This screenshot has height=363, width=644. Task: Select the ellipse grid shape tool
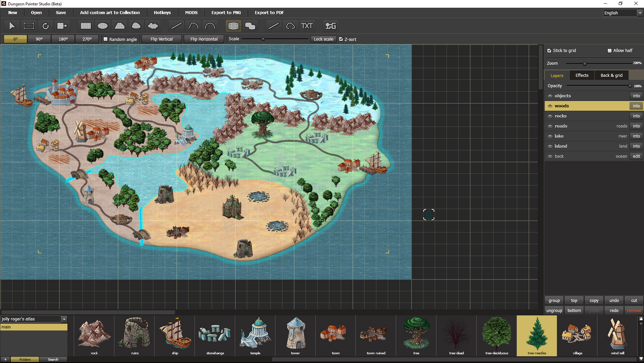tap(103, 26)
